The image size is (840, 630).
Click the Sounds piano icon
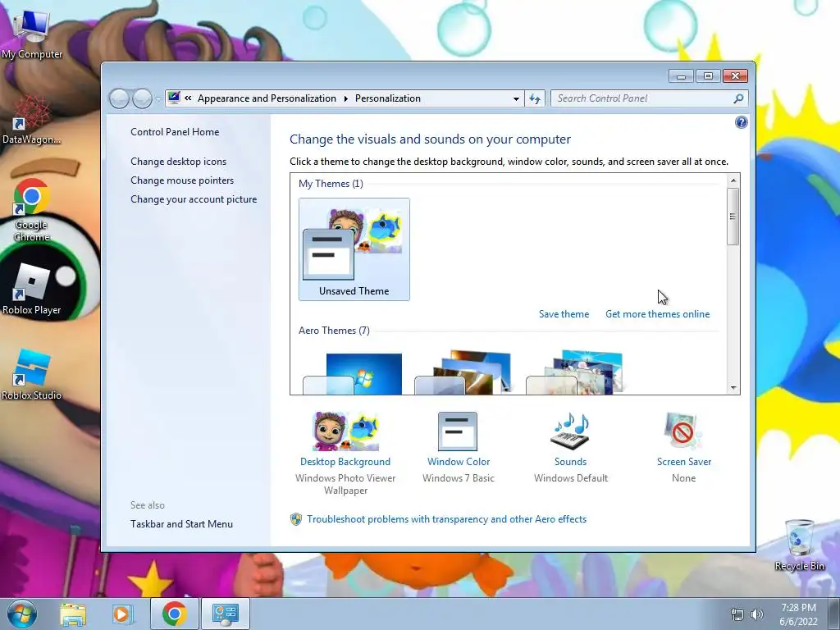pyautogui.click(x=570, y=431)
